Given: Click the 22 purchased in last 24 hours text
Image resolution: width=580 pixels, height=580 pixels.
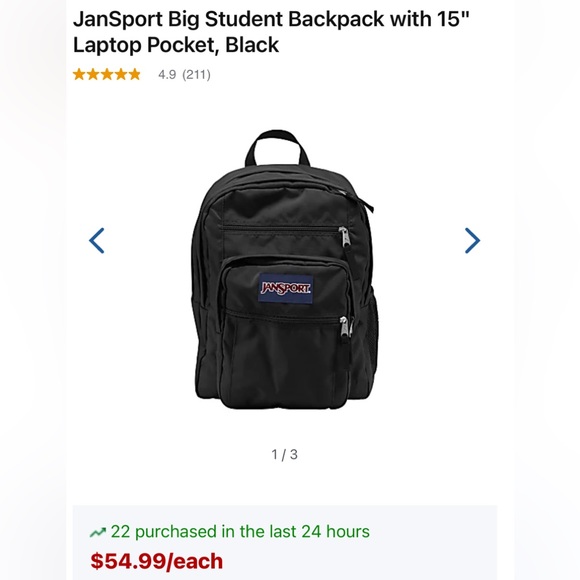Looking at the screenshot, I should pos(240,532).
